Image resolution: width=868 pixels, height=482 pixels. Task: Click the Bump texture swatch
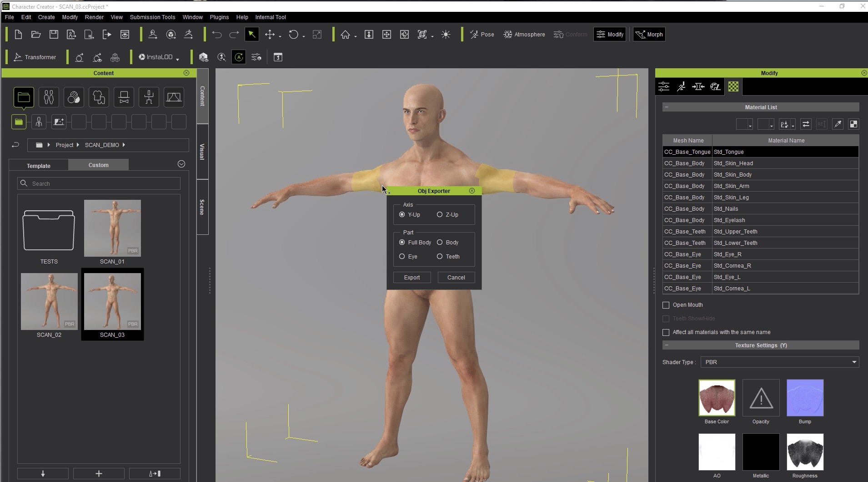(805, 398)
